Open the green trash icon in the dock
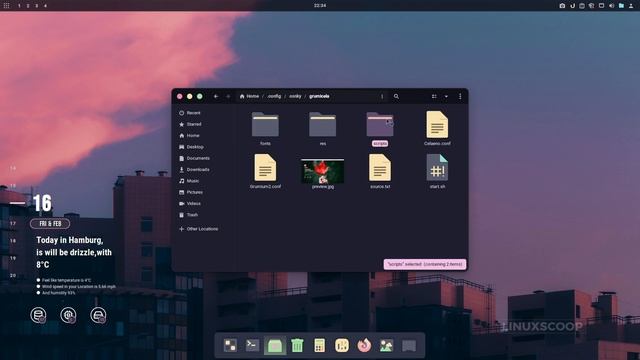This screenshot has height=360, width=640. click(x=297, y=346)
